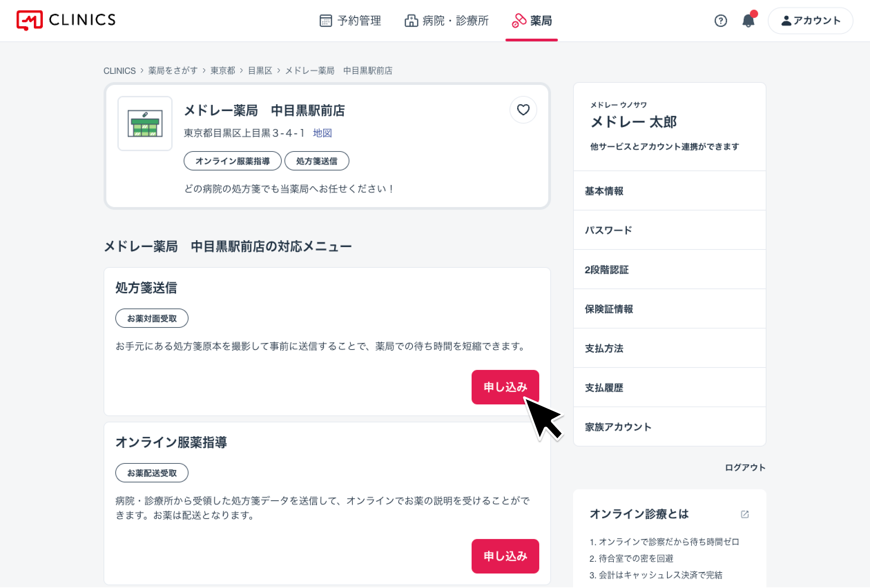Open the 予約管理 tab
The width and height of the screenshot is (870, 588).
click(x=350, y=21)
